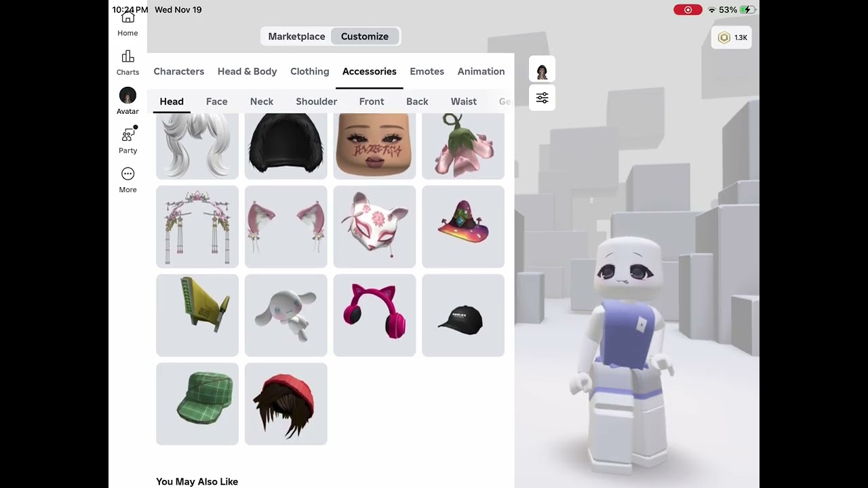The width and height of the screenshot is (868, 488).
Task: Tap the Wi-Fi status icon
Action: click(711, 10)
